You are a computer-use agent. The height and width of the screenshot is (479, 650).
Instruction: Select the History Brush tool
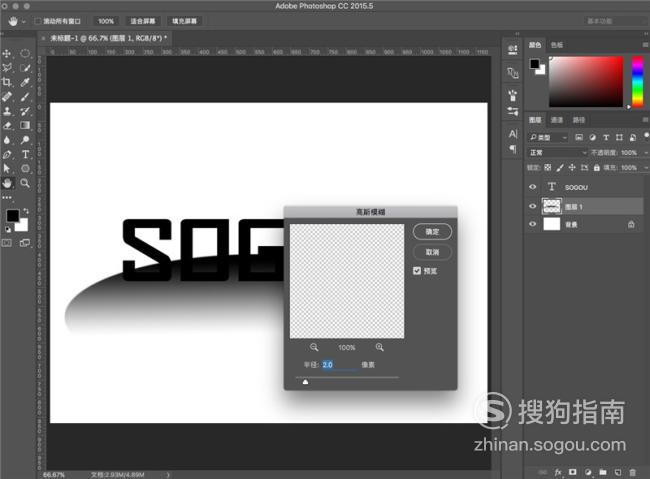point(25,111)
